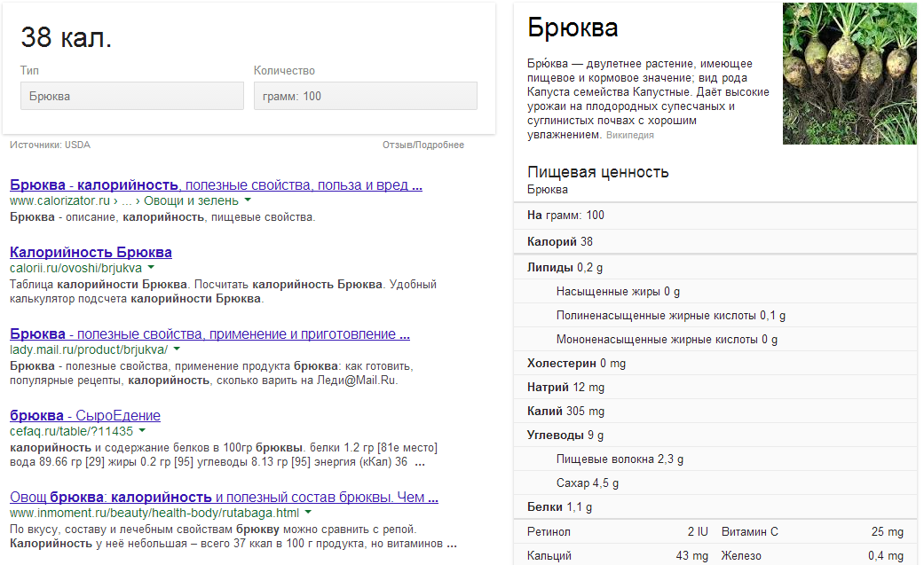The width and height of the screenshot is (924, 565).
Task: Click the Источники: USDA source text
Action: pos(50,145)
